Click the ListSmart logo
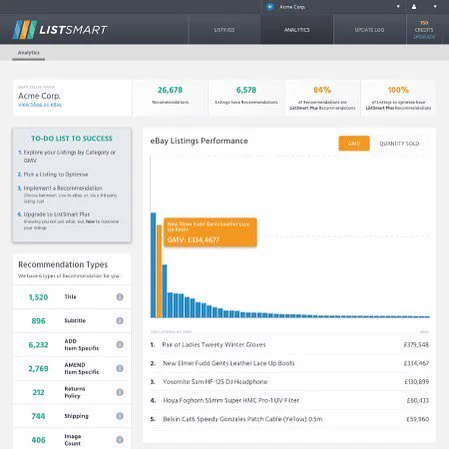Viewport: 449px width, 449px height. (x=60, y=30)
